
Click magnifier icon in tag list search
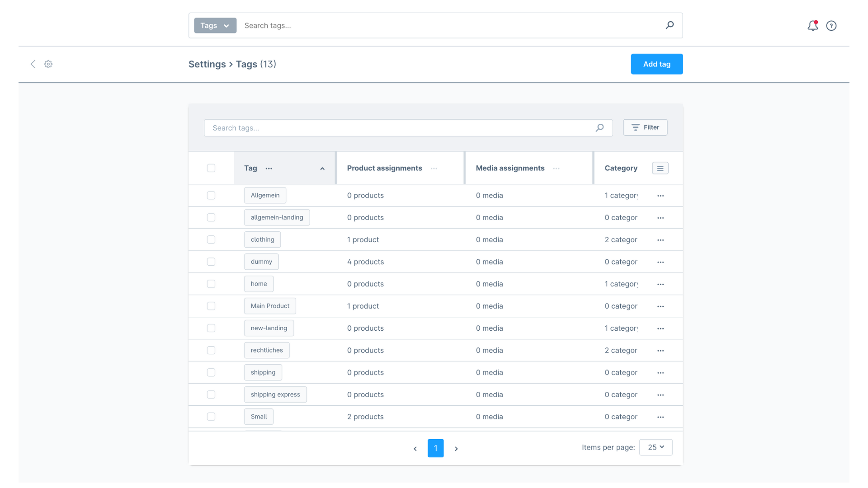click(x=599, y=128)
